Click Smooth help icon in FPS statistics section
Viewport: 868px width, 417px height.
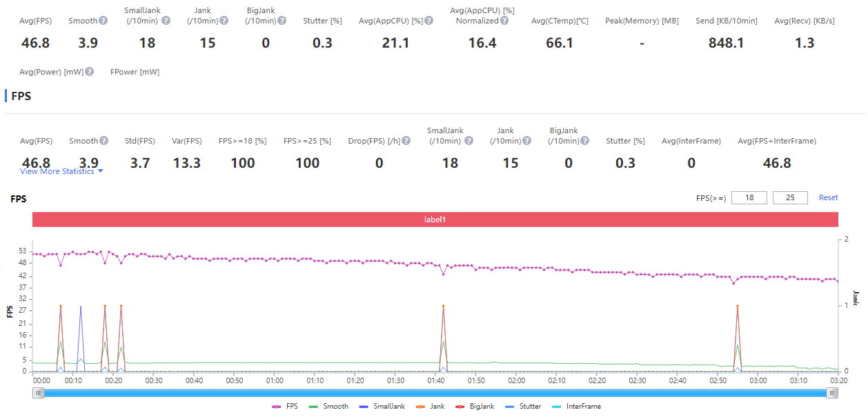[x=103, y=141]
